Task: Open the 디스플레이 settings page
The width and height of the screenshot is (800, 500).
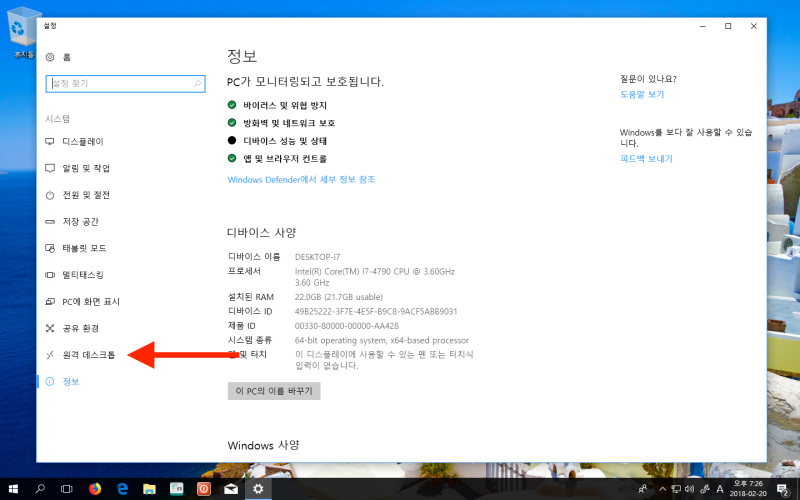Action: coord(74,141)
